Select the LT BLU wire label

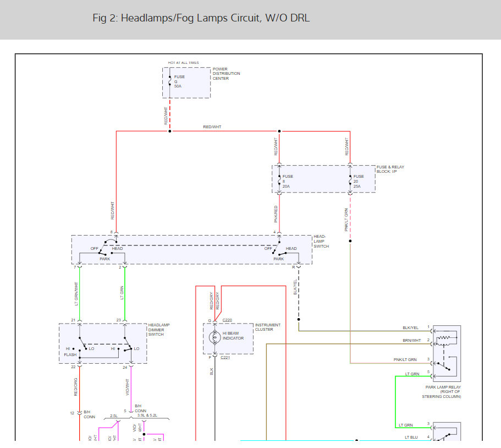click(411, 437)
